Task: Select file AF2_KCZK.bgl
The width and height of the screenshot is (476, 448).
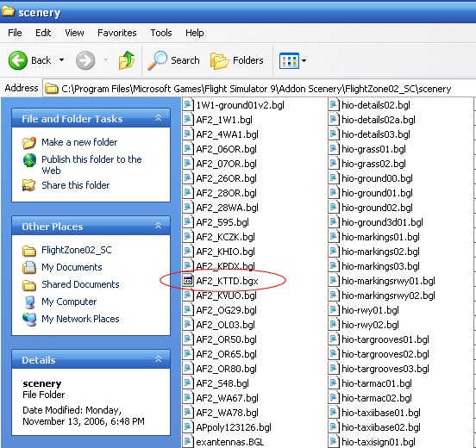Action: [x=225, y=237]
